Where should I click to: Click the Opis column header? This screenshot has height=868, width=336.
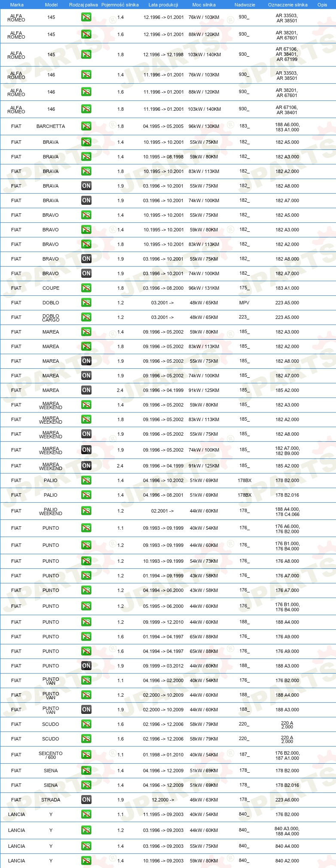[x=322, y=5]
